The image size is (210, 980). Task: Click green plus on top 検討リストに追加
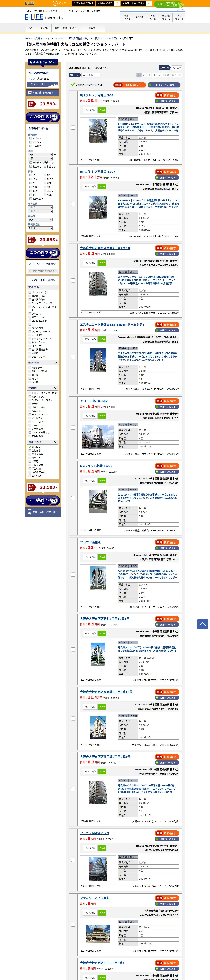(x=150, y=85)
